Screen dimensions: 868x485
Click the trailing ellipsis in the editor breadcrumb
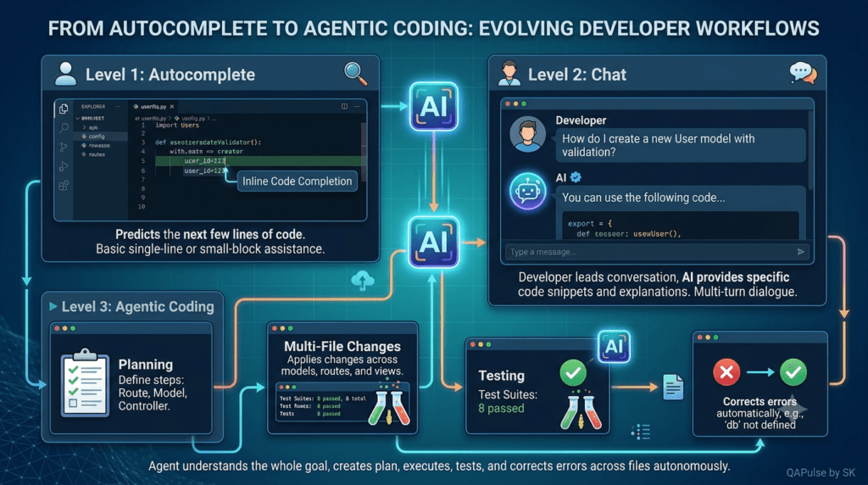(214, 119)
